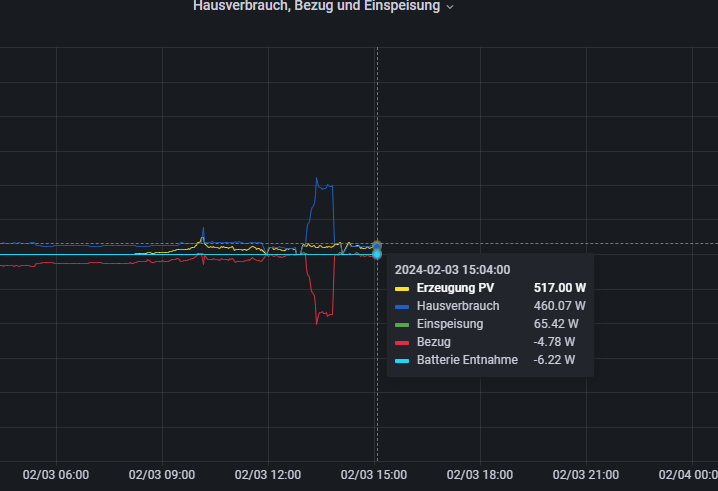This screenshot has width=718, height=491.
Task: Click the -4.78 W Bezug value
Action: pyautogui.click(x=553, y=342)
